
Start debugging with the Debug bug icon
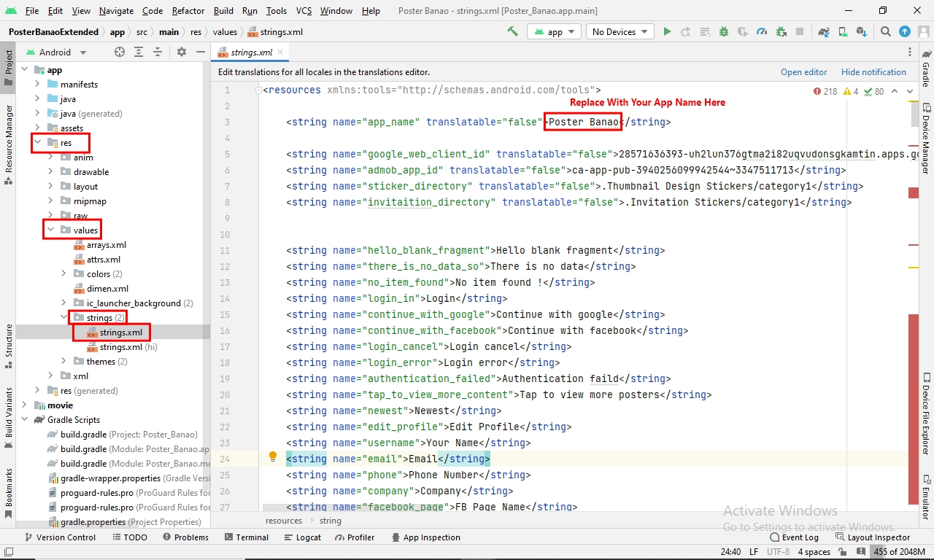coord(724,31)
